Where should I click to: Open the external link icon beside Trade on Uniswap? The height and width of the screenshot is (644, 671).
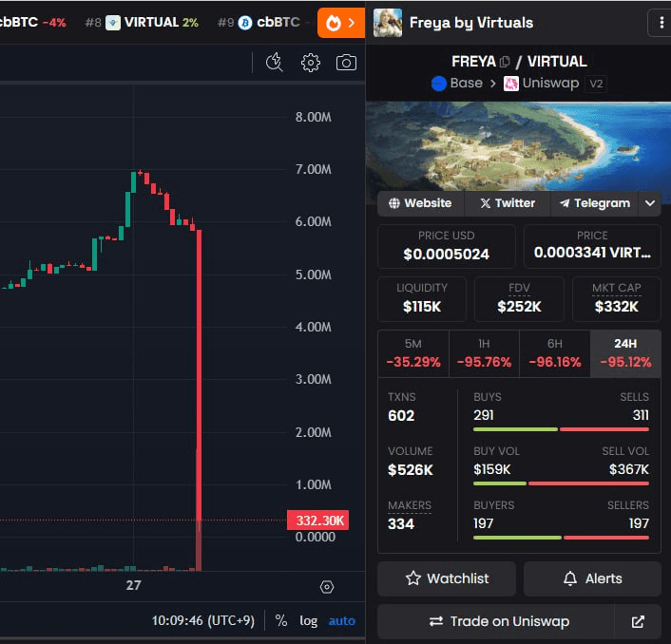pos(638,621)
